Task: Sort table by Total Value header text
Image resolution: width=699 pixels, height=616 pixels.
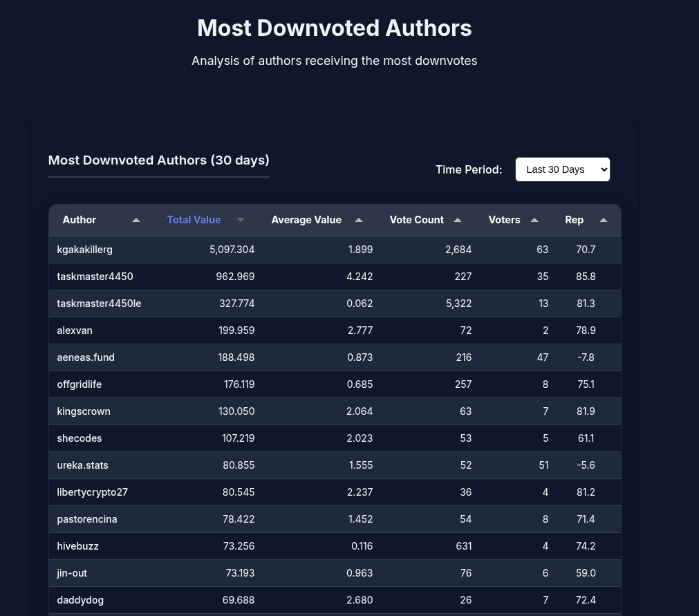Action: (x=194, y=220)
